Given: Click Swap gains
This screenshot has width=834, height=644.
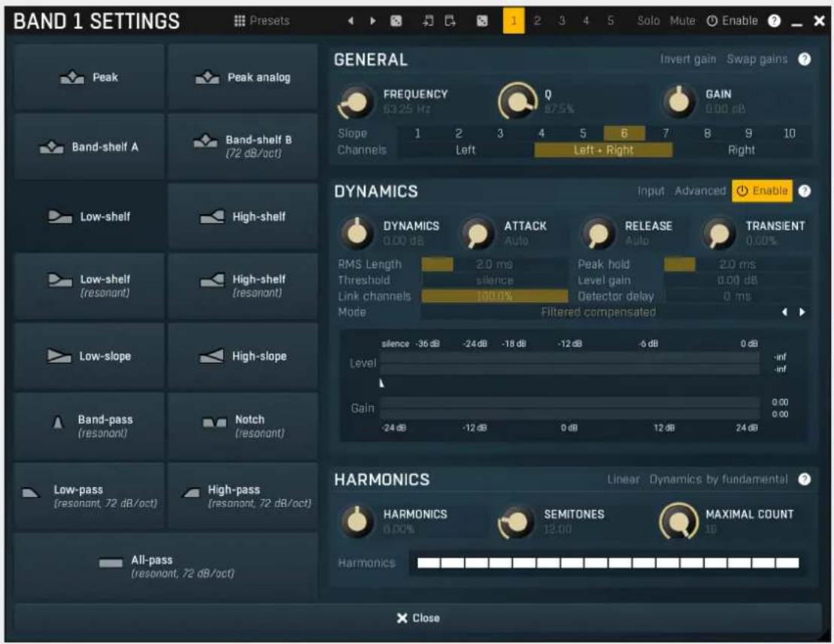Looking at the screenshot, I should click(757, 59).
